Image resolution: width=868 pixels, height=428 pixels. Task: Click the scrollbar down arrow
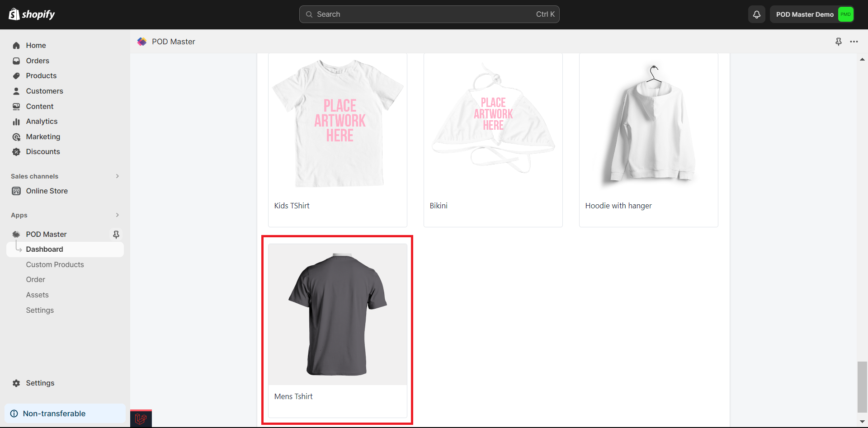click(862, 421)
